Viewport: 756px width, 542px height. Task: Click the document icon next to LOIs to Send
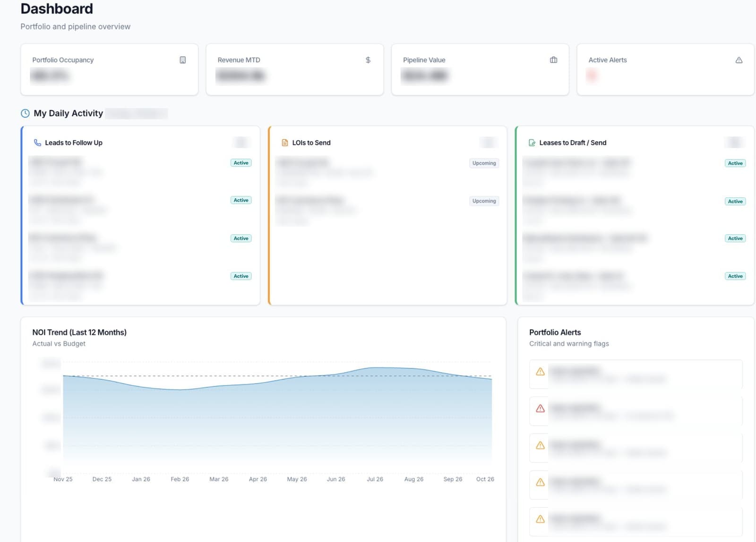[285, 143]
